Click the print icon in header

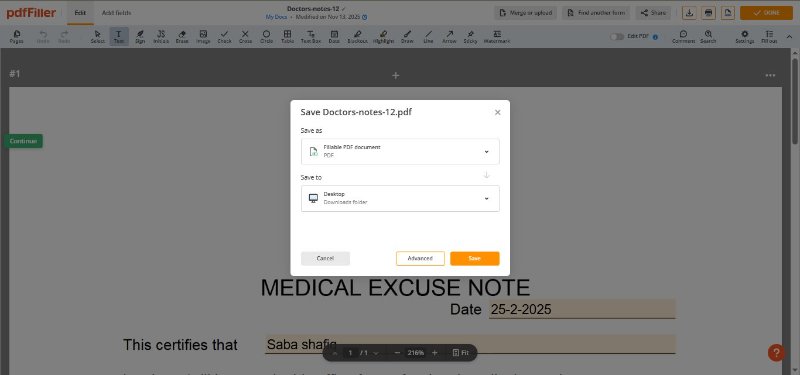pos(708,13)
